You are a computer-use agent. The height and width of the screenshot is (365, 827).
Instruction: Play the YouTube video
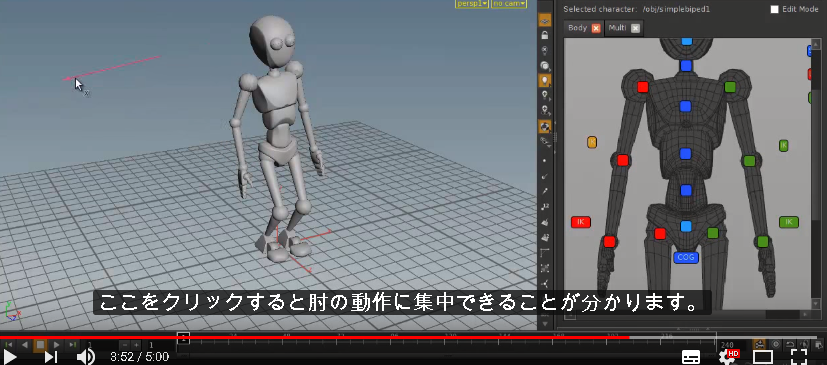point(11,357)
